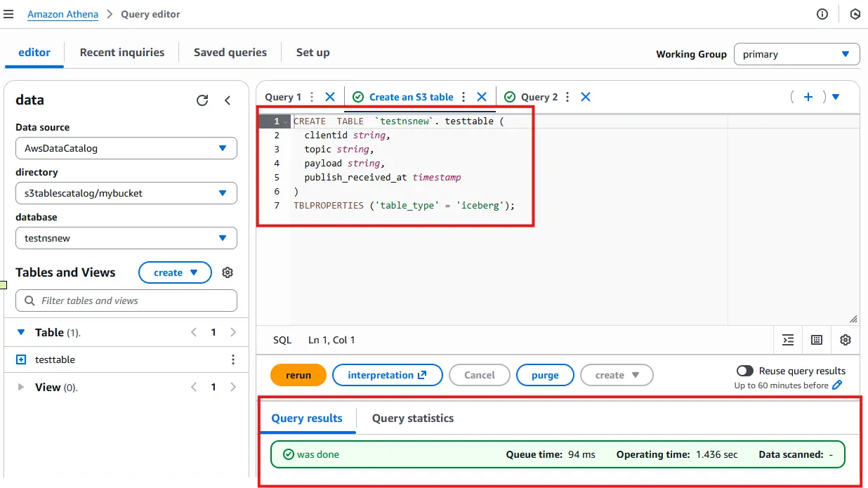Expand the testtable columns
This screenshot has width=868, height=488.
point(21,360)
